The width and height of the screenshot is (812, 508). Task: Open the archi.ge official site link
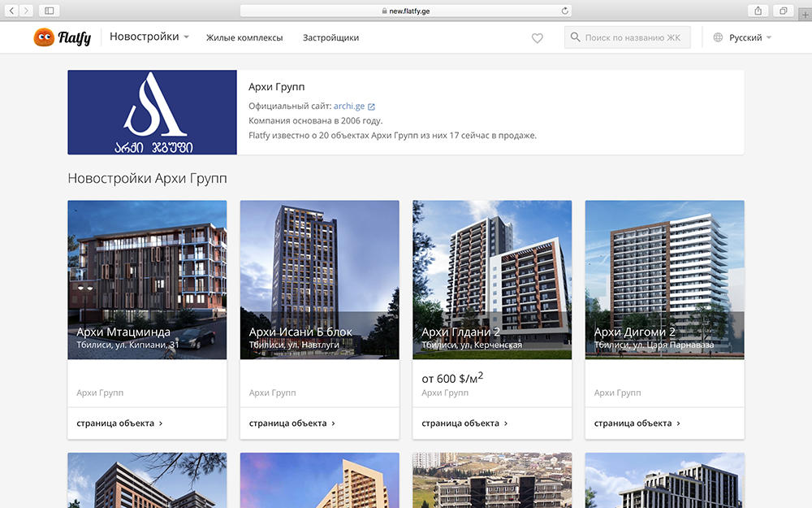(x=349, y=106)
